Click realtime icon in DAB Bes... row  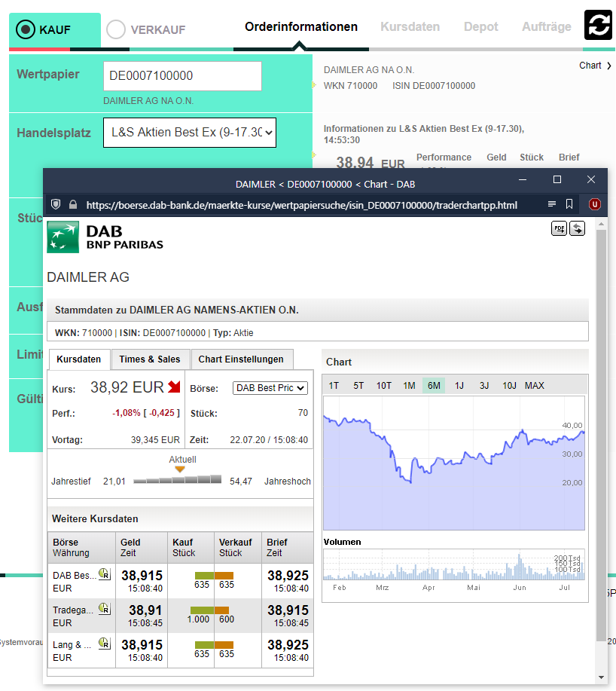(105, 573)
